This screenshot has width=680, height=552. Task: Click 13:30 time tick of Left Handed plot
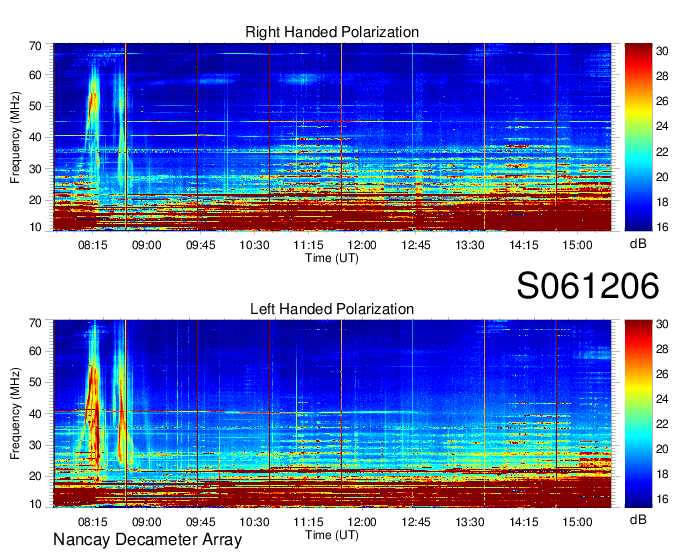point(470,521)
